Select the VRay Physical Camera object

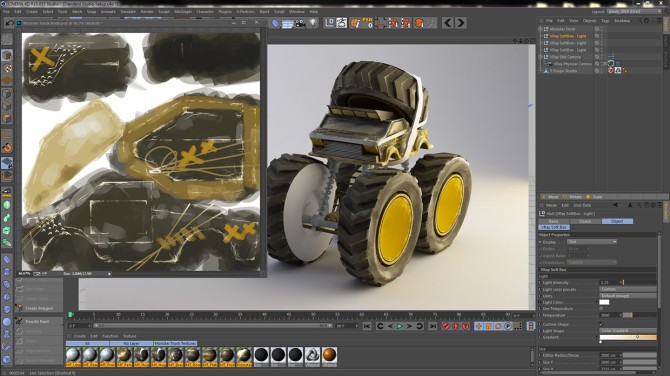pos(573,64)
